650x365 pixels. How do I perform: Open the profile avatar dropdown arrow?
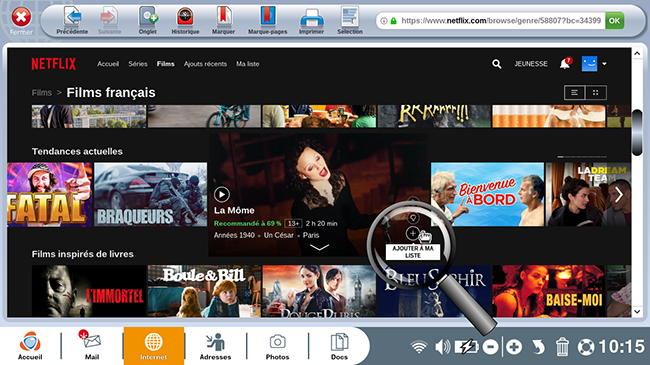[604, 64]
